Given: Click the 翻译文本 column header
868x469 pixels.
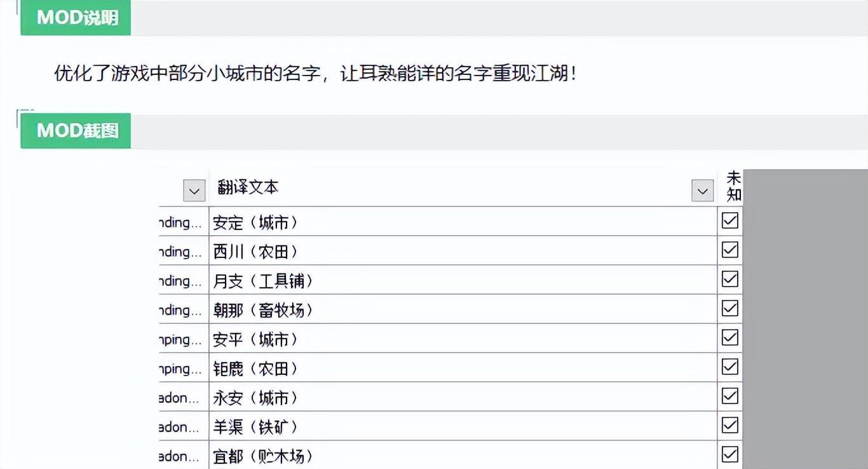Looking at the screenshot, I should (x=248, y=187).
